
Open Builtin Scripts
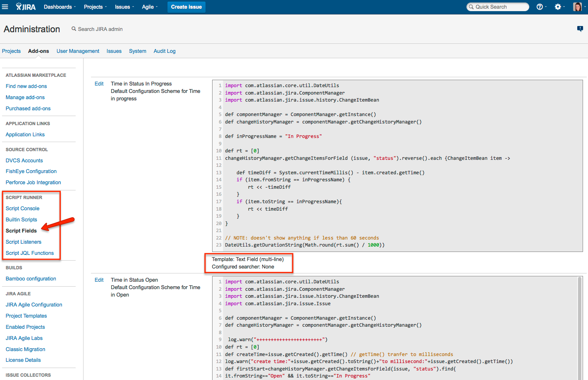click(x=22, y=219)
